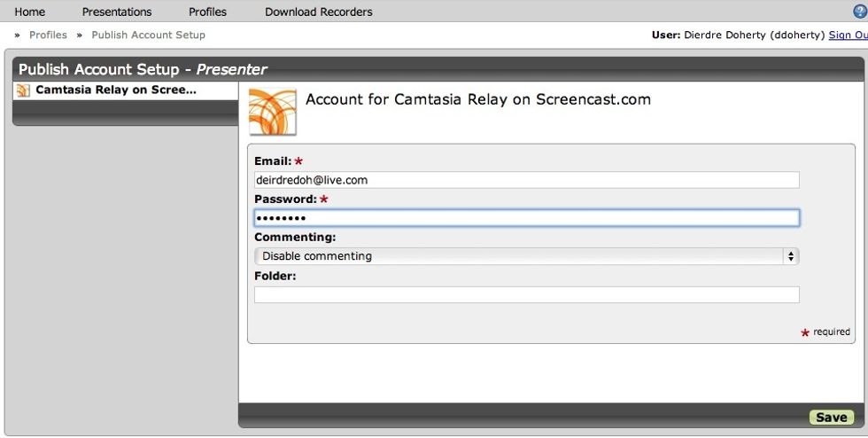The height and width of the screenshot is (438, 868).
Task: Open the Presentations menu
Action: click(117, 12)
